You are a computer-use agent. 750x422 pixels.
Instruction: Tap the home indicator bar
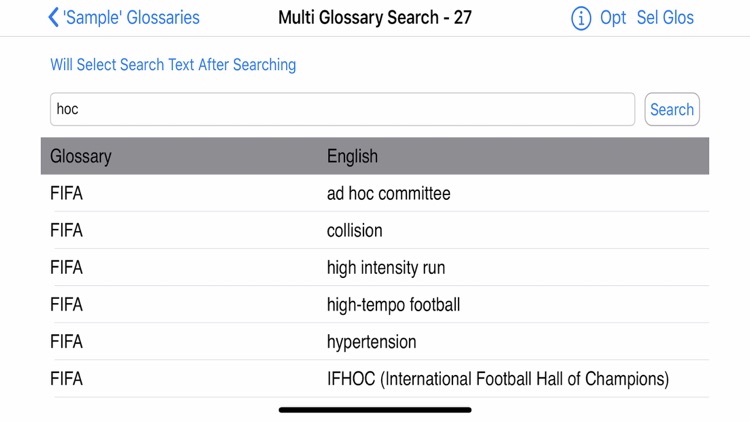(x=375, y=410)
